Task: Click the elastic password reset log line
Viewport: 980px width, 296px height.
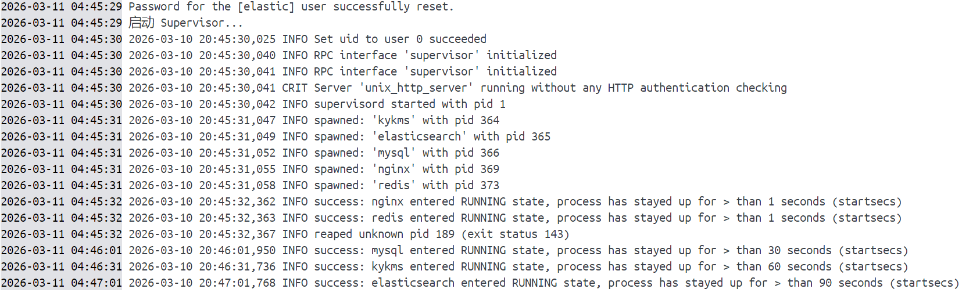Action: click(x=291, y=7)
